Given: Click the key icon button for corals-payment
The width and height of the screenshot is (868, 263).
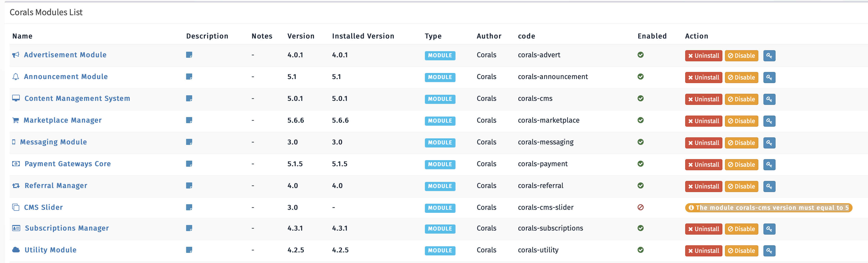Looking at the screenshot, I should pos(769,164).
